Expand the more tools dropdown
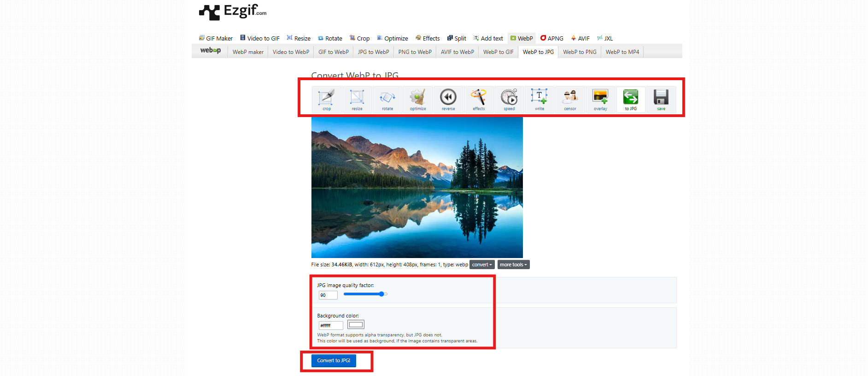 pos(513,264)
